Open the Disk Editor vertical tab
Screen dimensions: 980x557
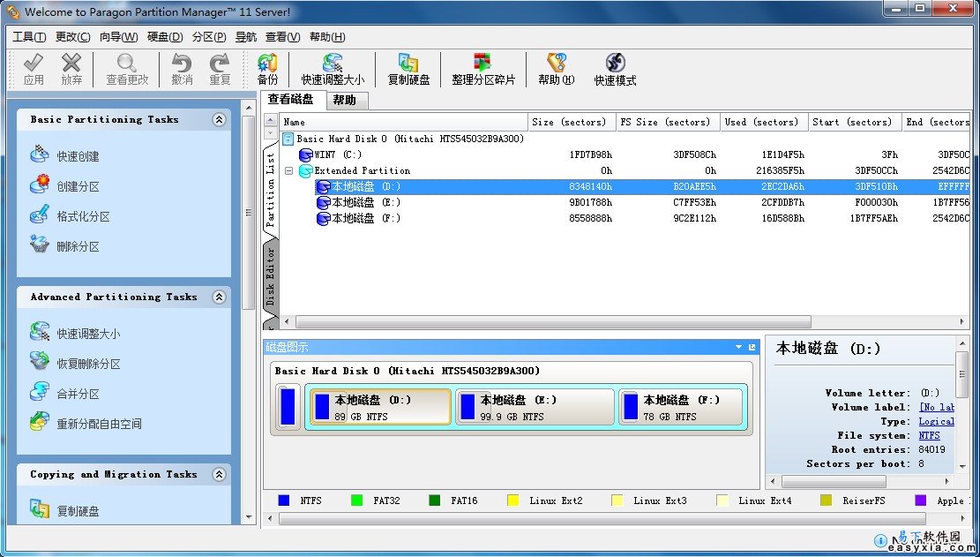270,275
